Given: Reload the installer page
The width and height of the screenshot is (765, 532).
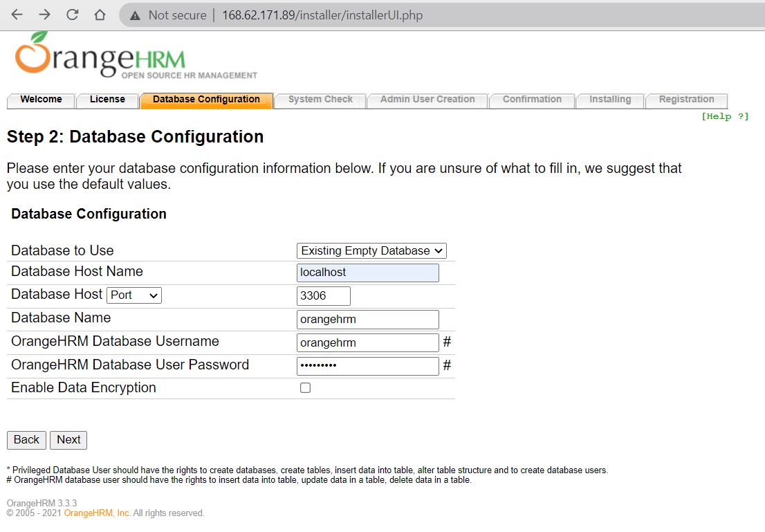Looking at the screenshot, I should click(x=72, y=15).
